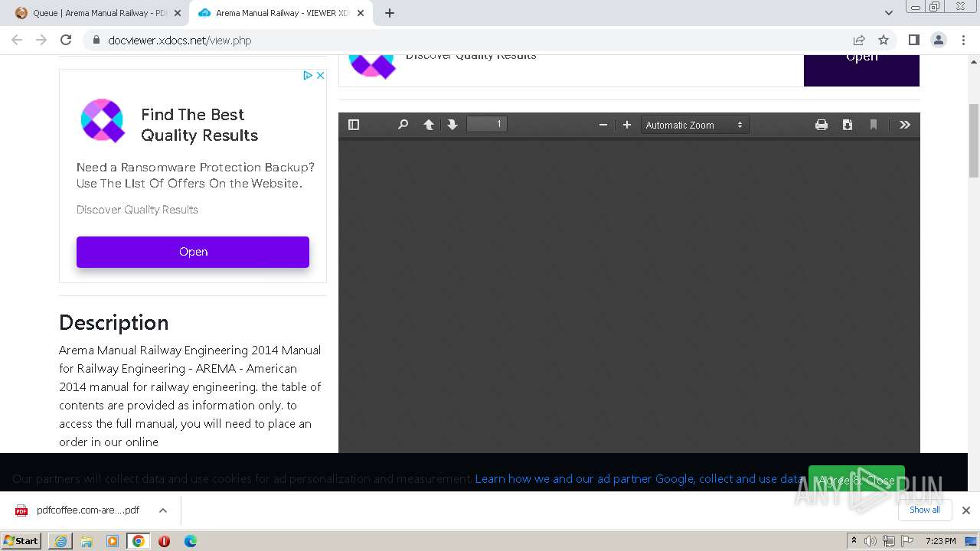Open Opera browser from taskbar

coord(165,541)
